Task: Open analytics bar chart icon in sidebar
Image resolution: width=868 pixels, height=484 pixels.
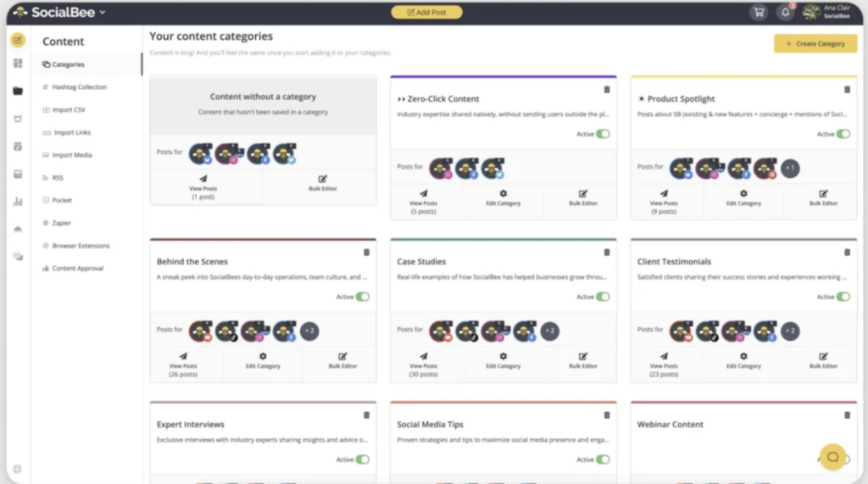Action: pos(18,202)
